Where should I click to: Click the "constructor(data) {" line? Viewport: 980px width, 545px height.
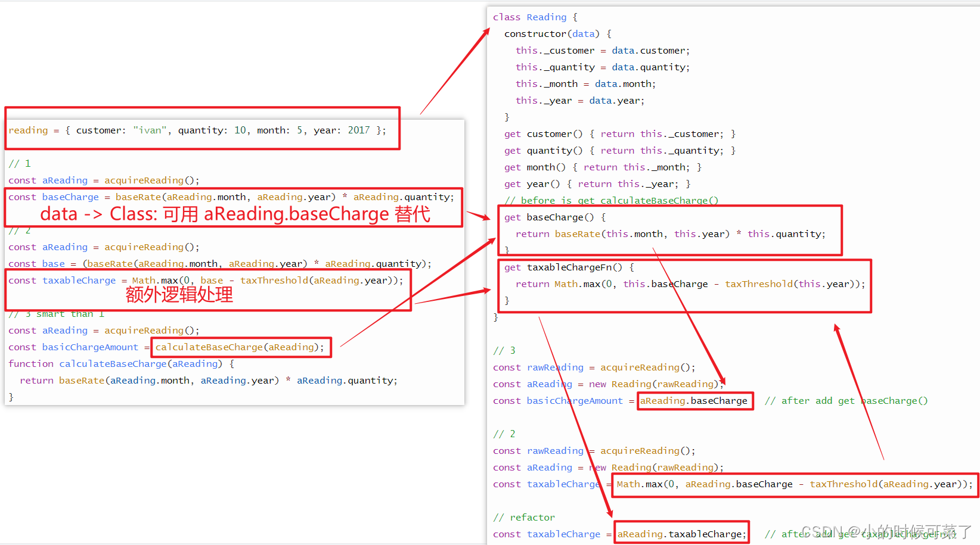point(558,33)
